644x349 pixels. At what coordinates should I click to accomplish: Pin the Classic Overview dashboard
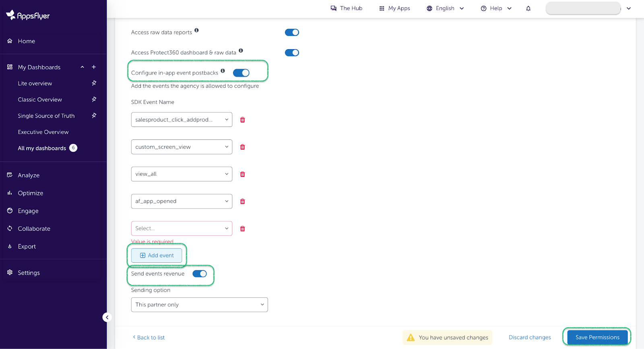(94, 99)
